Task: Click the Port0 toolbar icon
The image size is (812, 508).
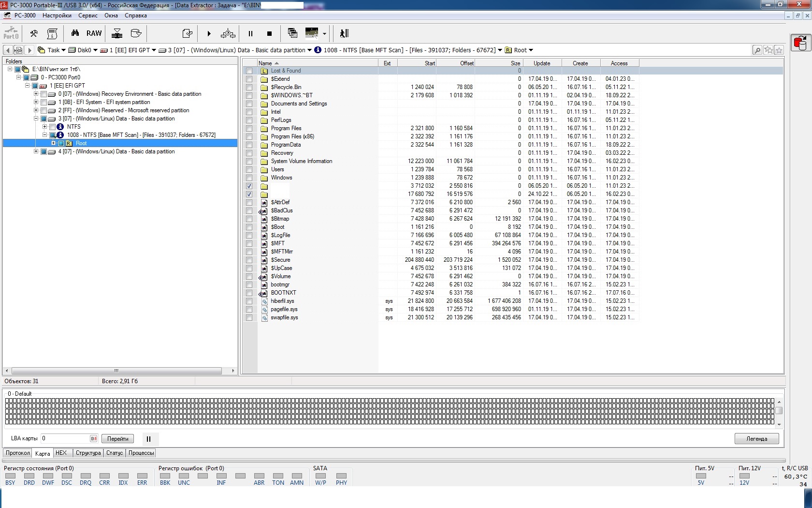Action: click(11, 33)
